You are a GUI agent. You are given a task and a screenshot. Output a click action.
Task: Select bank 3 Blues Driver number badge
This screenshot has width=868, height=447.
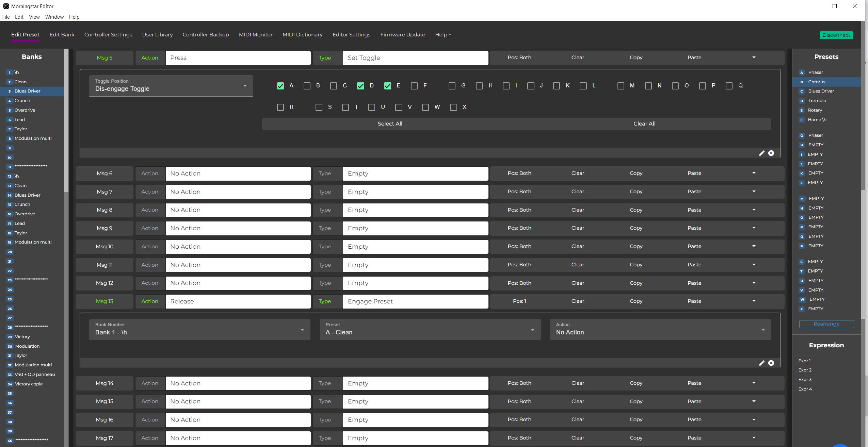click(x=10, y=91)
